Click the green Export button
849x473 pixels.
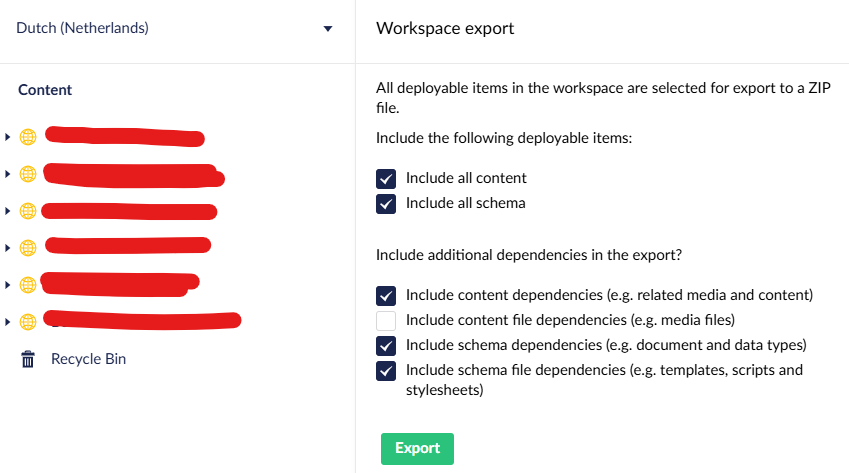click(x=417, y=448)
